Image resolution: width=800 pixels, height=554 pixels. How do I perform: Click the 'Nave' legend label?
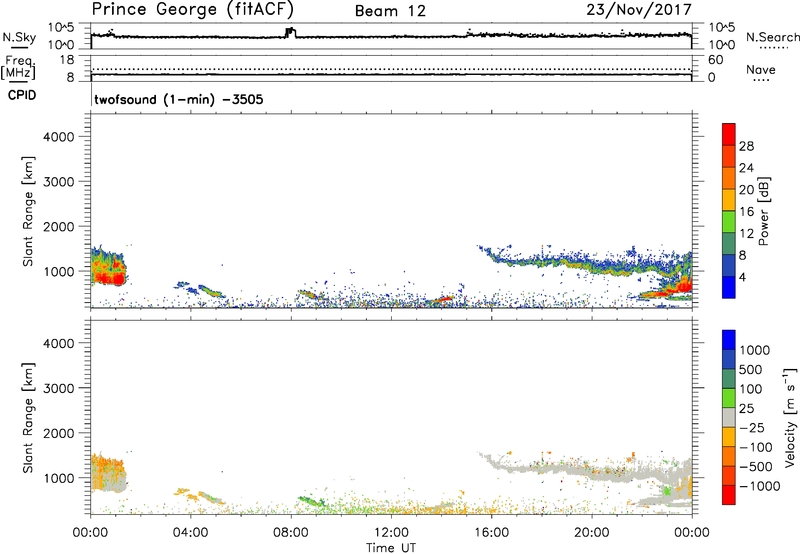coord(760,70)
